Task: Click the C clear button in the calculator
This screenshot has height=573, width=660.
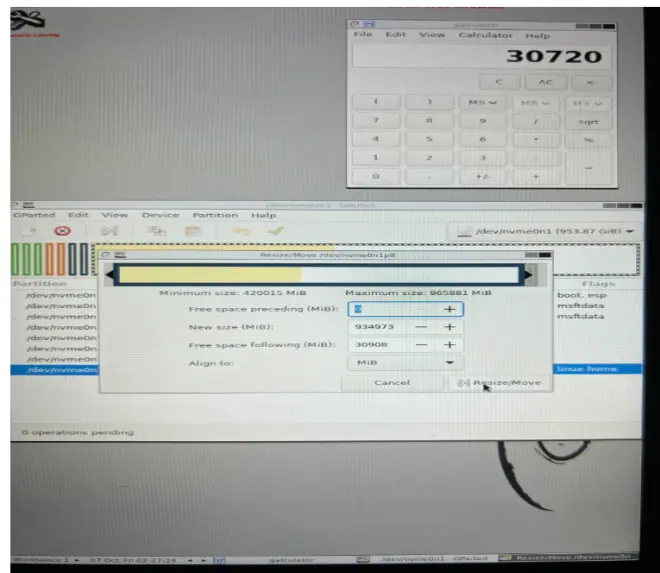Action: [x=499, y=81]
